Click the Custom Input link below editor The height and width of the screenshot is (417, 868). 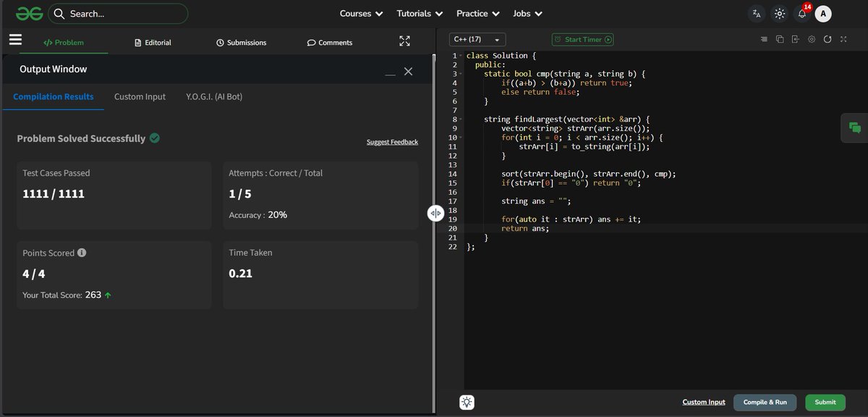point(704,403)
